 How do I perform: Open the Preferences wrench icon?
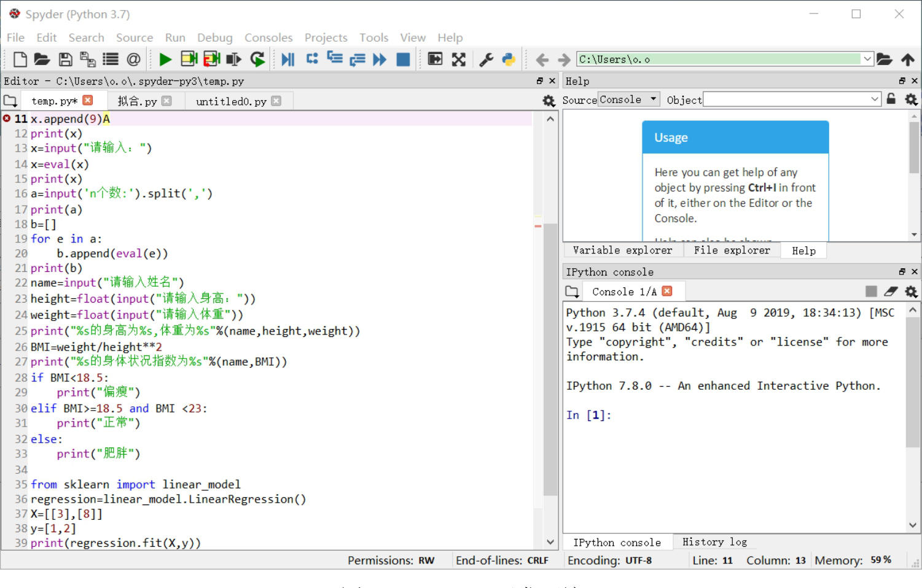tap(486, 60)
